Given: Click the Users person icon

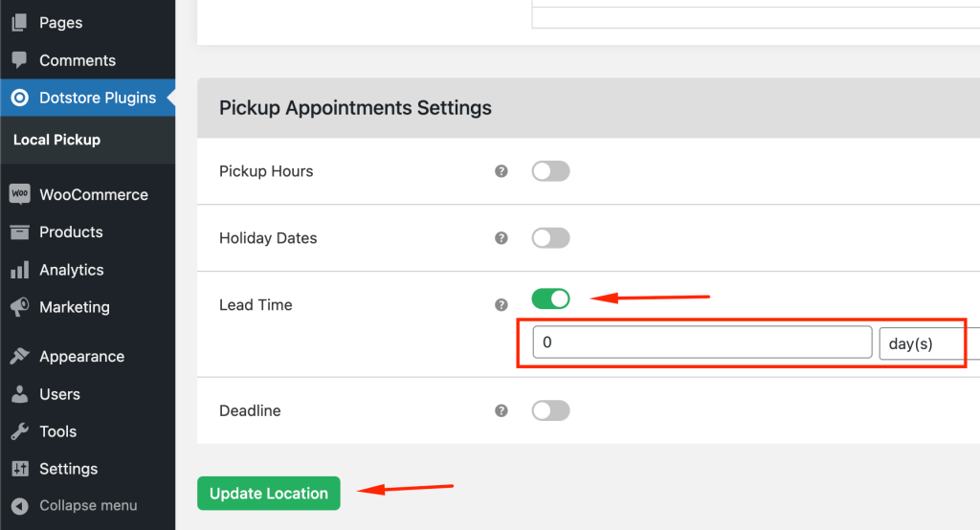Looking at the screenshot, I should pos(19,394).
